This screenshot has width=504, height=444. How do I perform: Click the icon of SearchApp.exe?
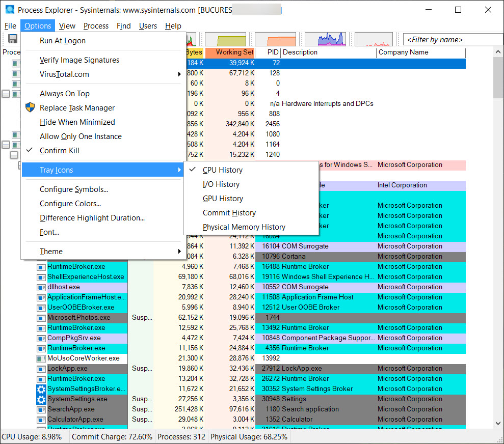click(x=41, y=409)
